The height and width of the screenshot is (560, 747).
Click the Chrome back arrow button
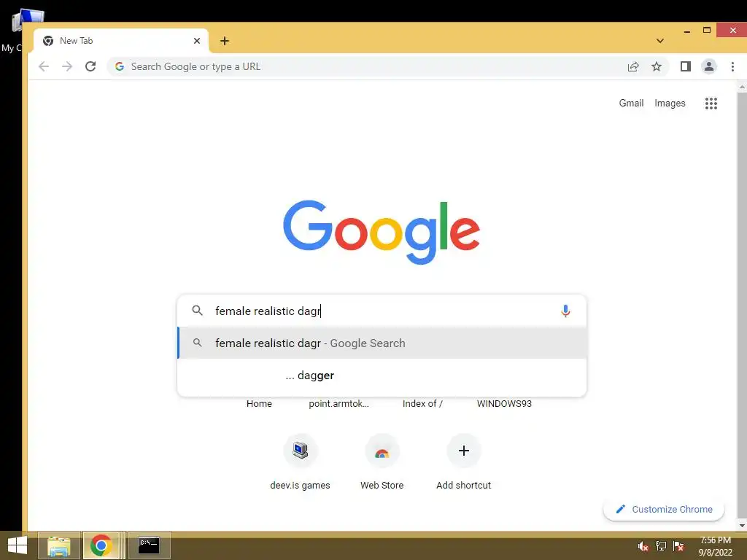[44, 66]
